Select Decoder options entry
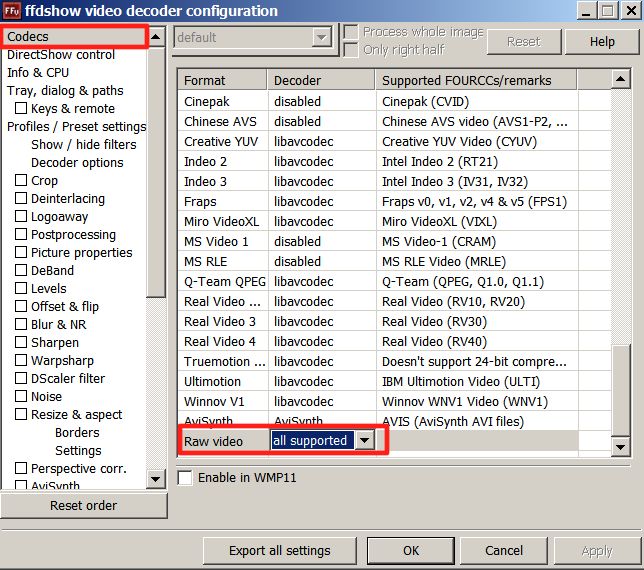This screenshot has height=570, width=644. (77, 163)
